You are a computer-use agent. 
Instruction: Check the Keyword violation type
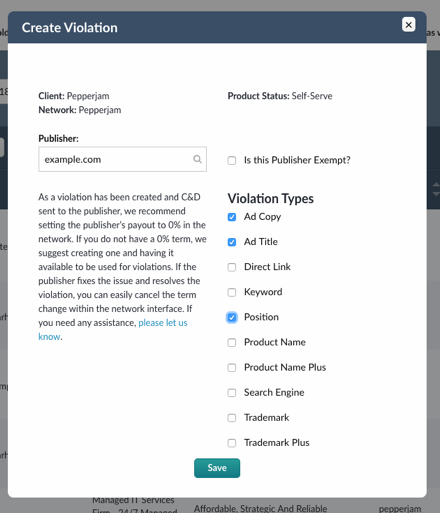click(x=232, y=292)
